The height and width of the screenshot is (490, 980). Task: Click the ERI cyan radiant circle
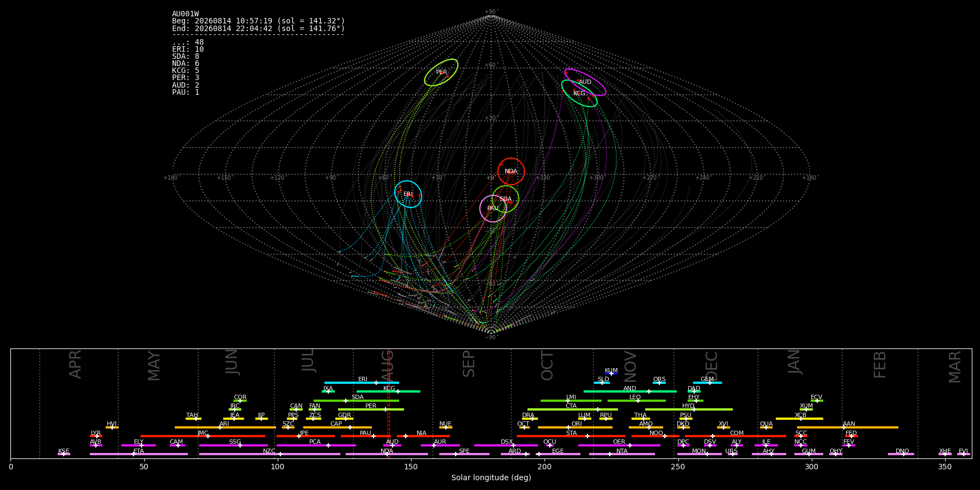[408, 194]
